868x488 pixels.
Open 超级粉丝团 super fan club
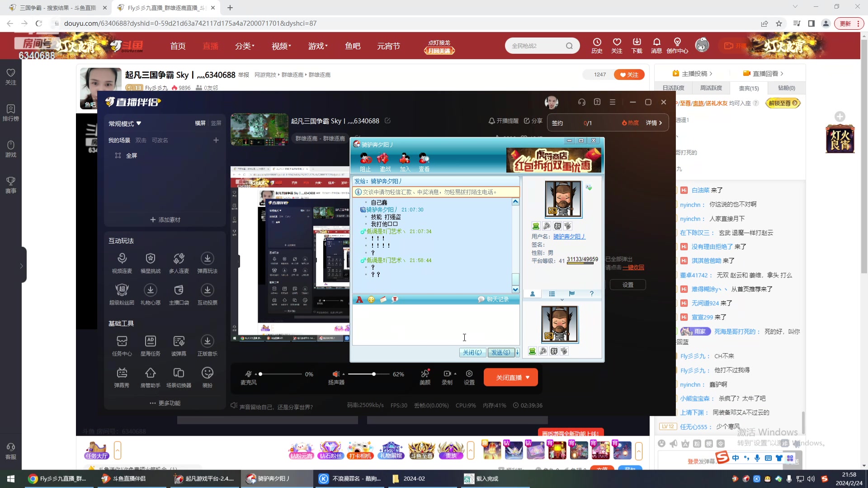pos(122,295)
